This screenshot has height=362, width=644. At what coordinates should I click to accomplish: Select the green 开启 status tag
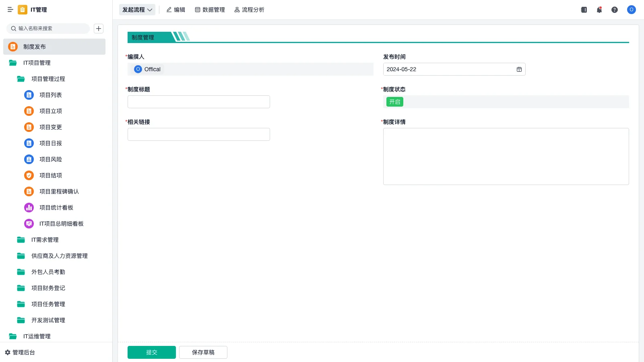[x=394, y=102]
